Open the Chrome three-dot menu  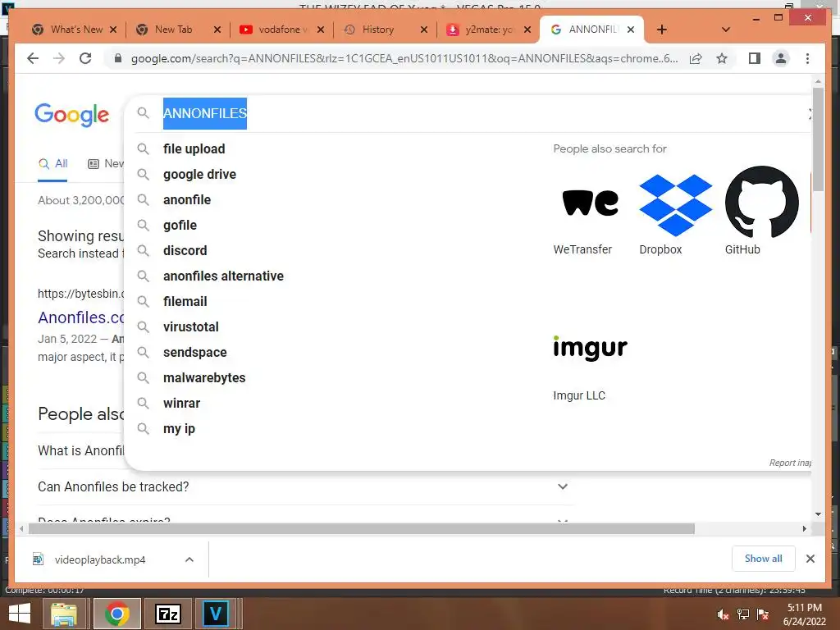807,58
